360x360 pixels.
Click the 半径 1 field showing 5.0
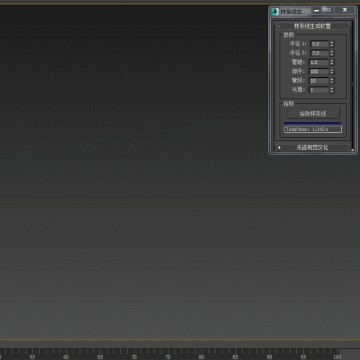coord(319,44)
